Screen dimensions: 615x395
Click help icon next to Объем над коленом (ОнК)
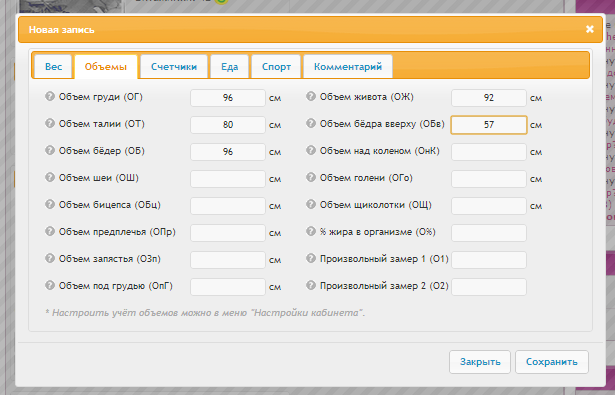[311, 150]
